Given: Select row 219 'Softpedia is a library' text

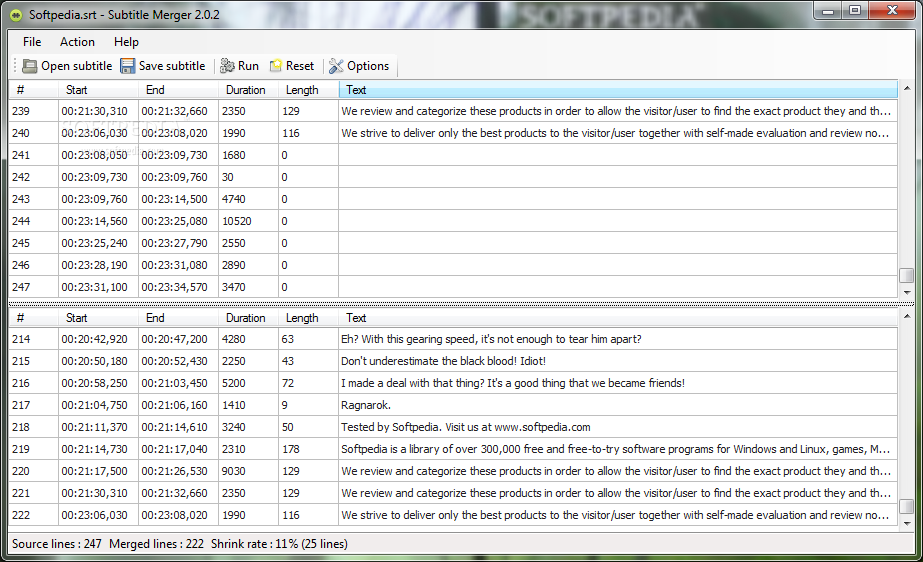Looking at the screenshot, I should coord(615,449).
